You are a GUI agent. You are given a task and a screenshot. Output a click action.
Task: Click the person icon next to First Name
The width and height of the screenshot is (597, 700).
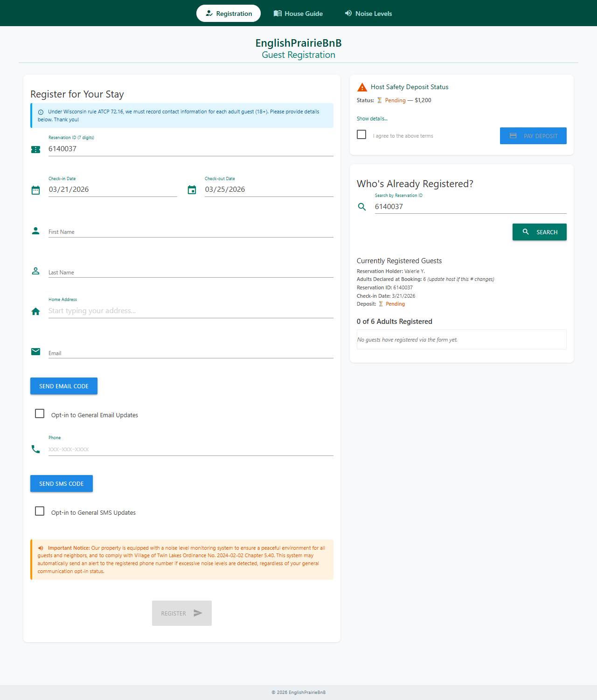click(x=35, y=230)
